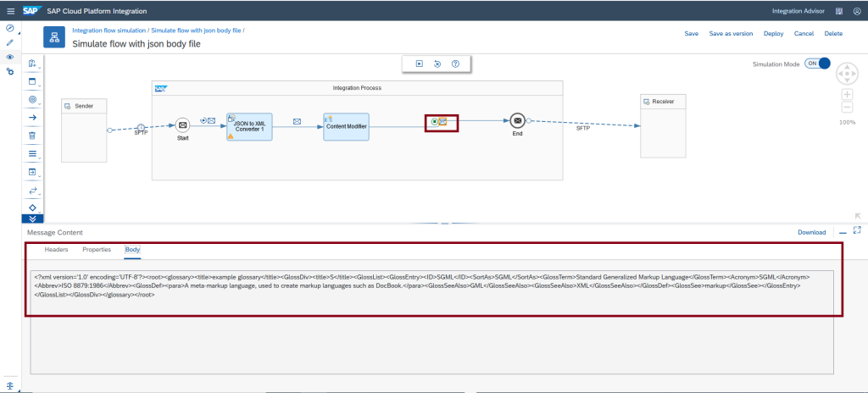868x393 pixels.
Task: Click Simulate flow with json body file breadcrumb
Action: (196, 30)
